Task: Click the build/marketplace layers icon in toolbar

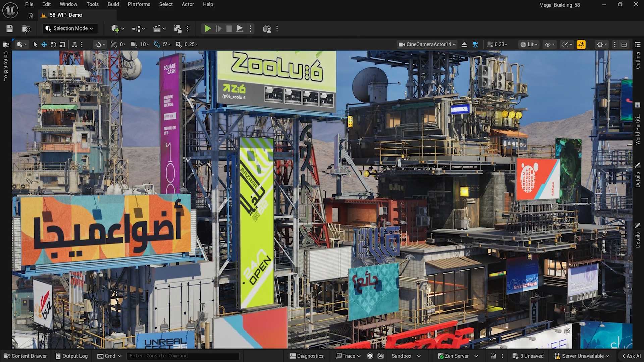Action: click(178, 29)
